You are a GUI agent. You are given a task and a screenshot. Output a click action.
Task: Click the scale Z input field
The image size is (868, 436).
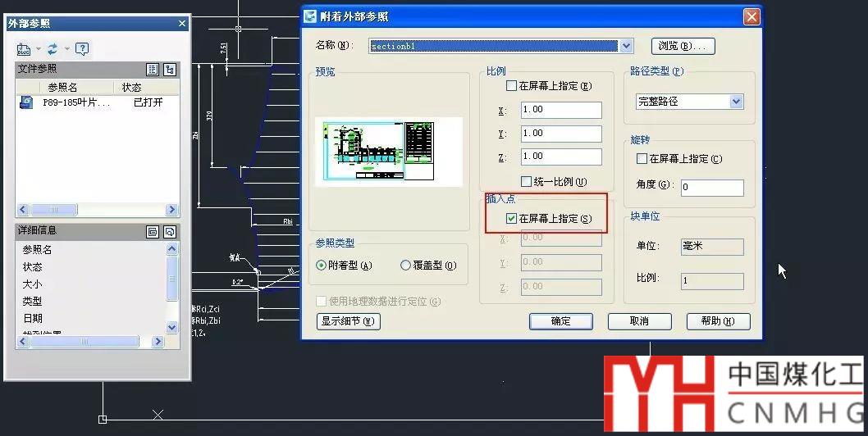click(x=561, y=157)
